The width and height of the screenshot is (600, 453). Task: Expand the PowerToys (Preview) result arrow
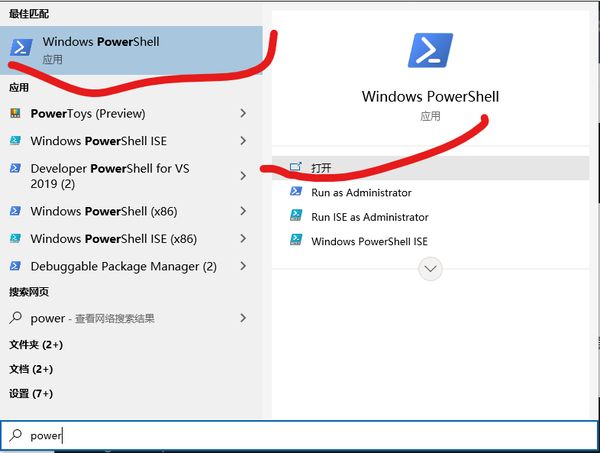pos(243,113)
